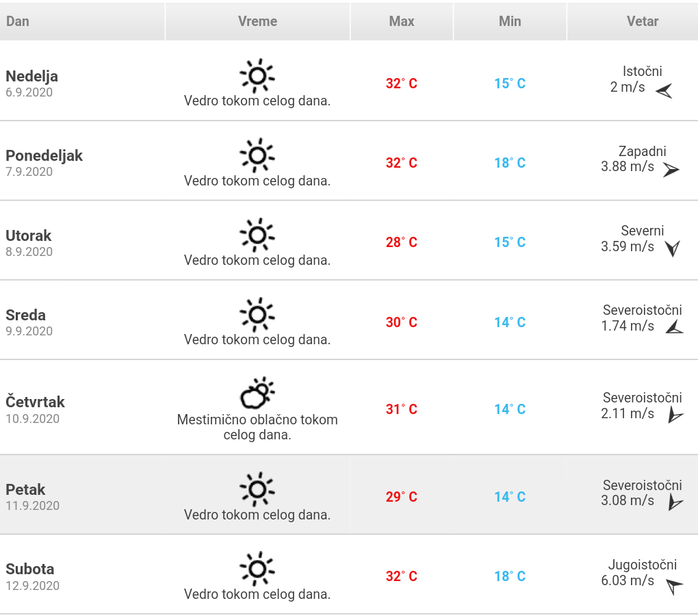Click the north wind arrow for Utorak
The width and height of the screenshot is (698, 616).
pos(673,248)
